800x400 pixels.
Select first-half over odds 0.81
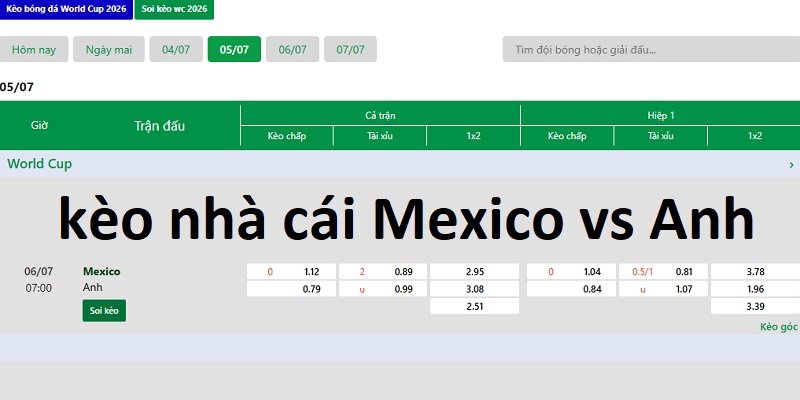point(663,272)
